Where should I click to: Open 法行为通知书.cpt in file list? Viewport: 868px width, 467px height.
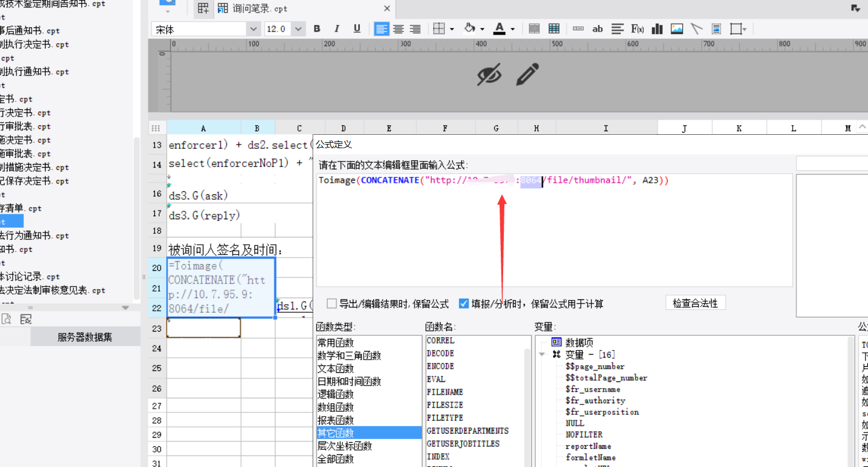(34, 236)
